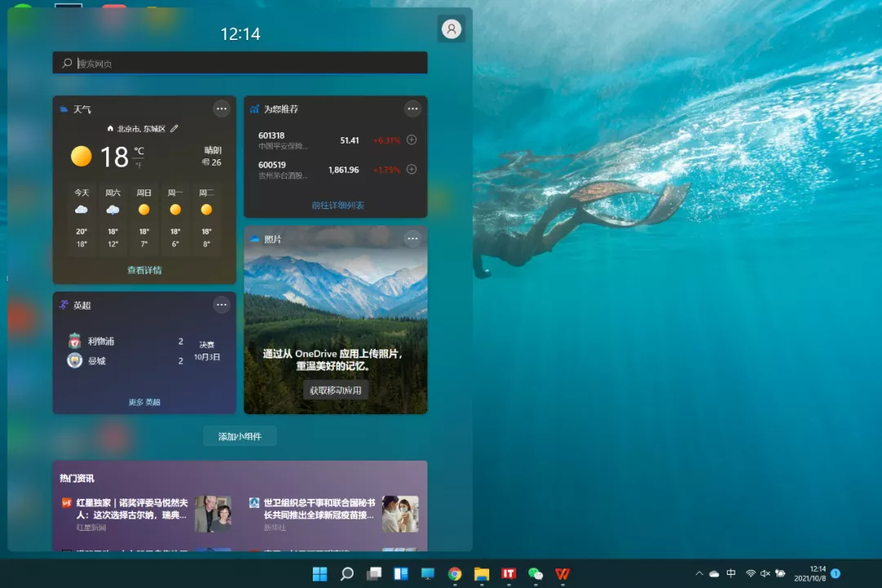The image size is (882, 588).
Task: Open options menu of the stocks recommendation widget
Action: 412,109
